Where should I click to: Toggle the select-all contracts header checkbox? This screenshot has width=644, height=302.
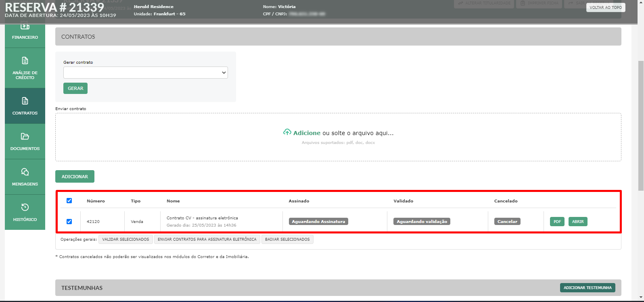pos(69,200)
